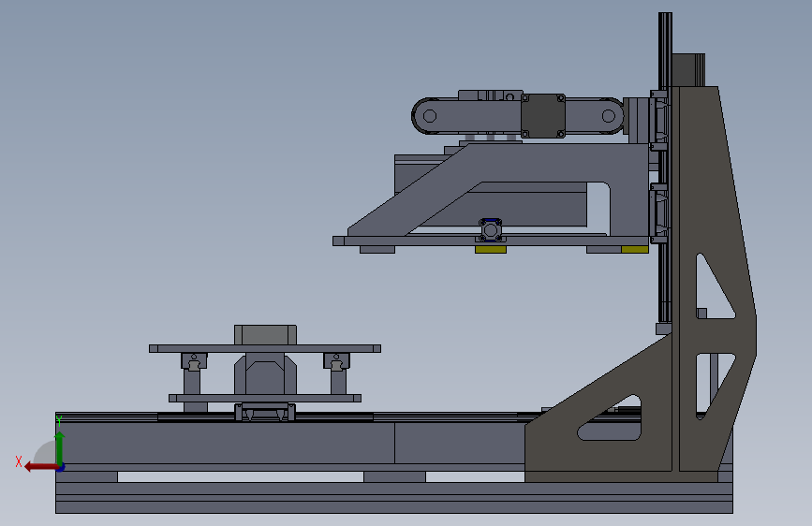Image resolution: width=812 pixels, height=526 pixels.
Task: Click the red X axis label
Action: [19, 461]
